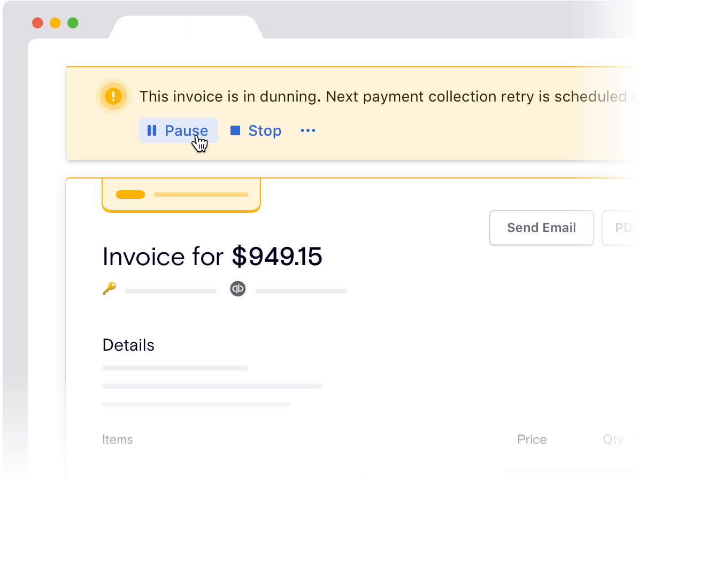Click the Send Email button
This screenshot has width=708, height=588.
pyautogui.click(x=541, y=228)
